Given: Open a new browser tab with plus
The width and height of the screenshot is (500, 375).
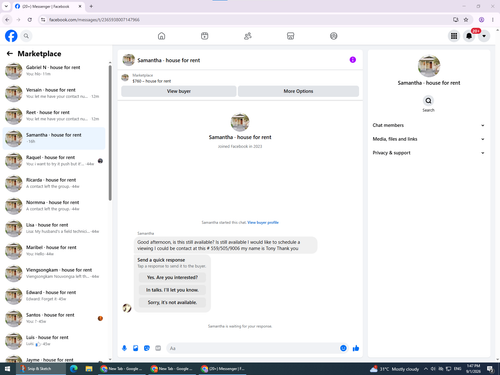Looking at the screenshot, I should [91, 6].
